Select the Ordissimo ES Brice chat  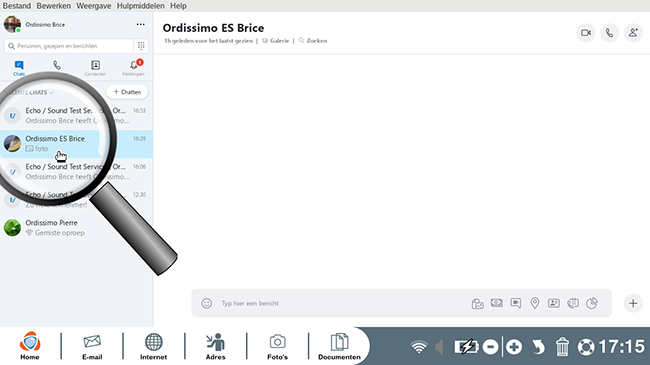76,144
